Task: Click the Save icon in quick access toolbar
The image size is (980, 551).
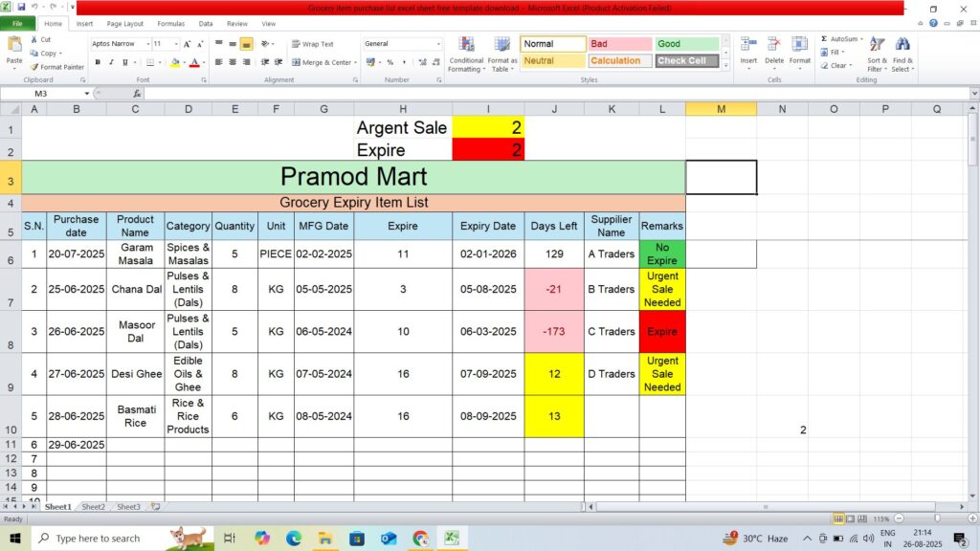Action: pyautogui.click(x=21, y=7)
